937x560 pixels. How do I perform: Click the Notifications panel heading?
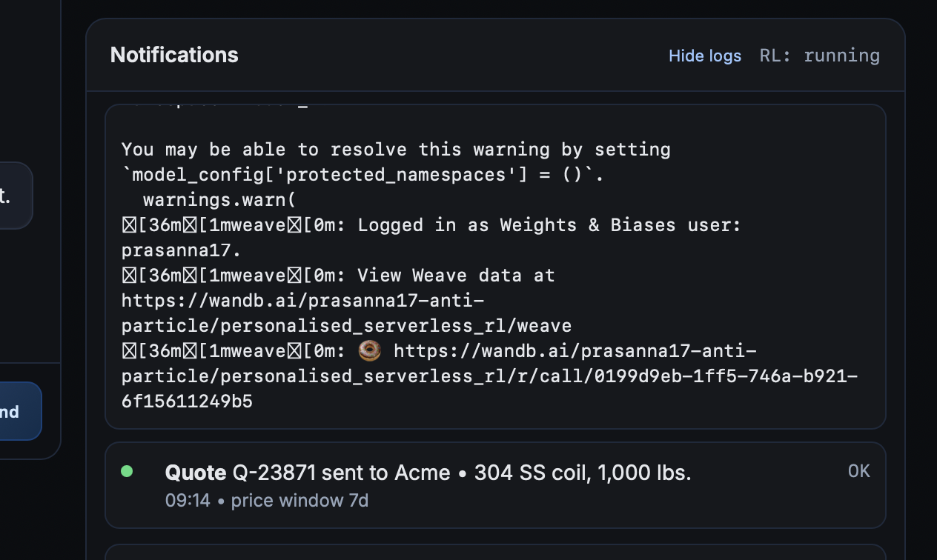coord(174,56)
